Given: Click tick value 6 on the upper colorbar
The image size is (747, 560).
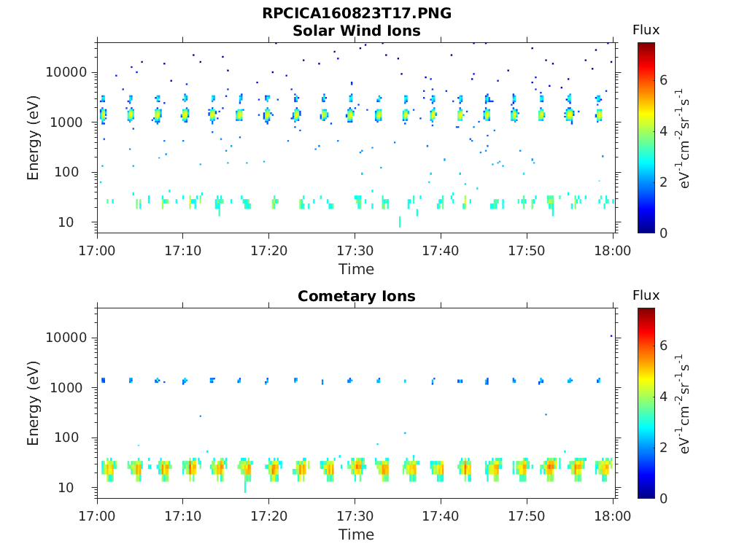Looking at the screenshot, I should [664, 79].
